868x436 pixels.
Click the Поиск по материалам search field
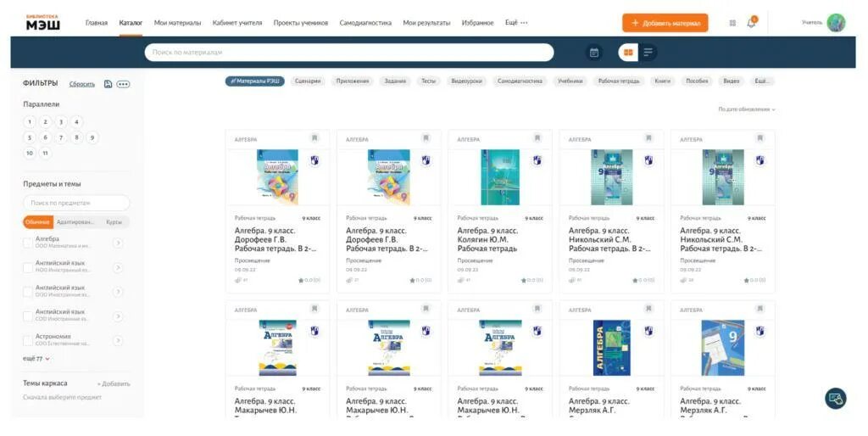(x=348, y=53)
